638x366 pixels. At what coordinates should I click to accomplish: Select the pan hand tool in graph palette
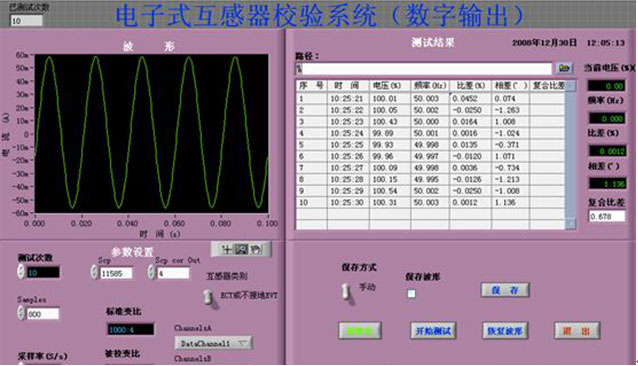[x=256, y=249]
